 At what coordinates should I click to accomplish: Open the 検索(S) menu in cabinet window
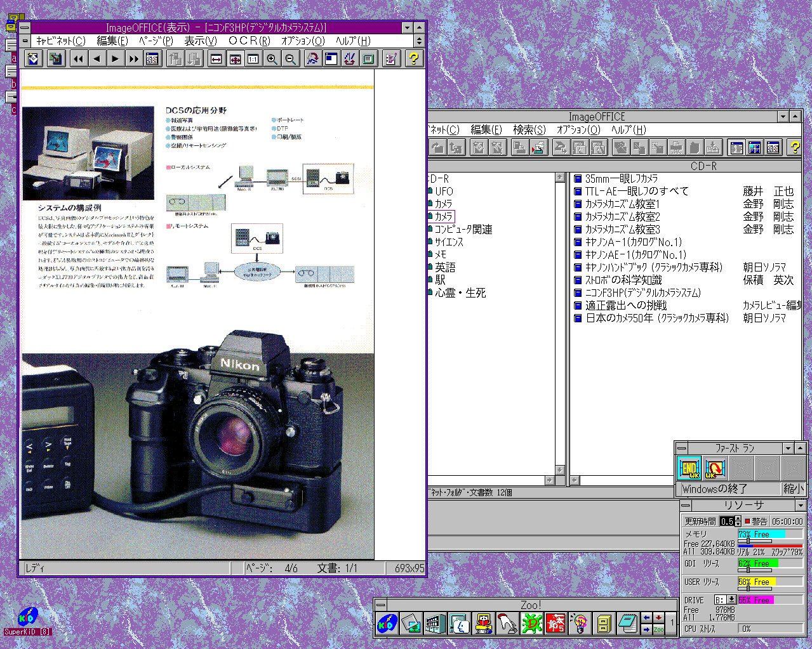pos(529,129)
